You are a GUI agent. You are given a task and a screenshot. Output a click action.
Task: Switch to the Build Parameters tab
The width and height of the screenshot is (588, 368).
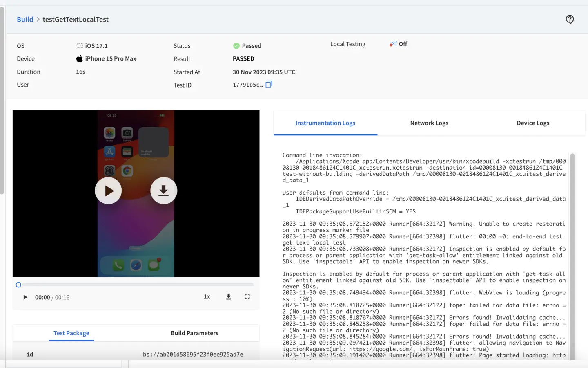click(194, 333)
